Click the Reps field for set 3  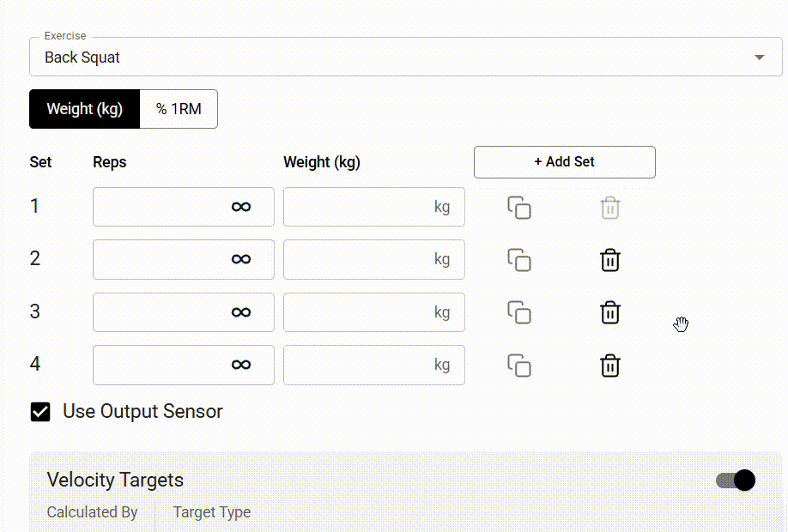(184, 312)
